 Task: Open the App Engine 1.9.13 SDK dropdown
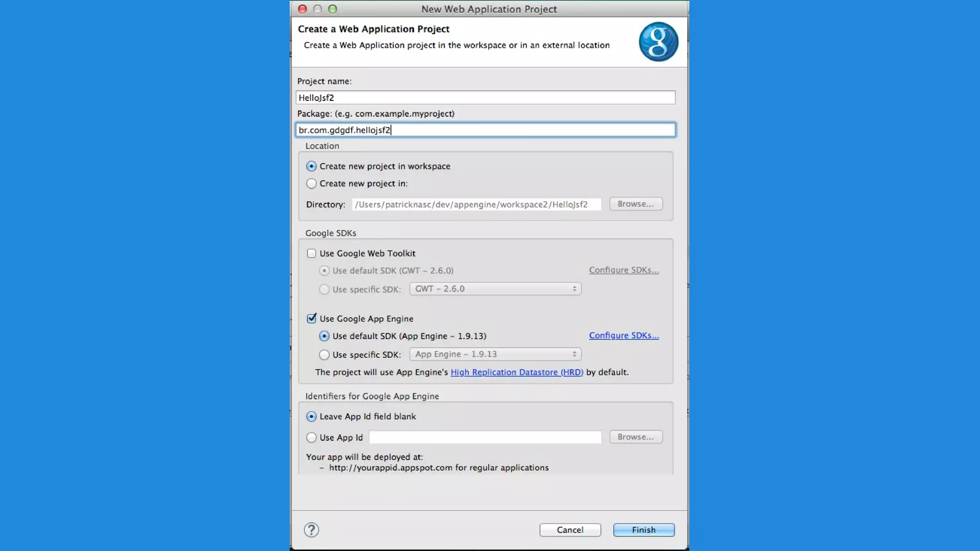pyautogui.click(x=495, y=354)
